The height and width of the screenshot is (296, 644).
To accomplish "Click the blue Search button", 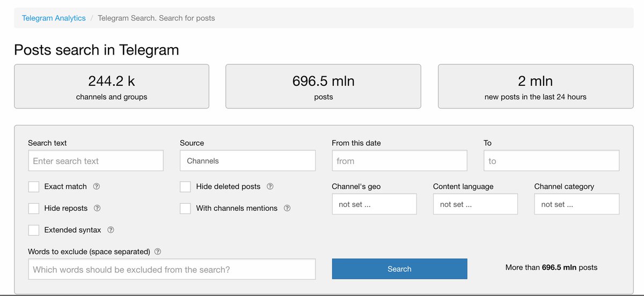I will [x=399, y=269].
